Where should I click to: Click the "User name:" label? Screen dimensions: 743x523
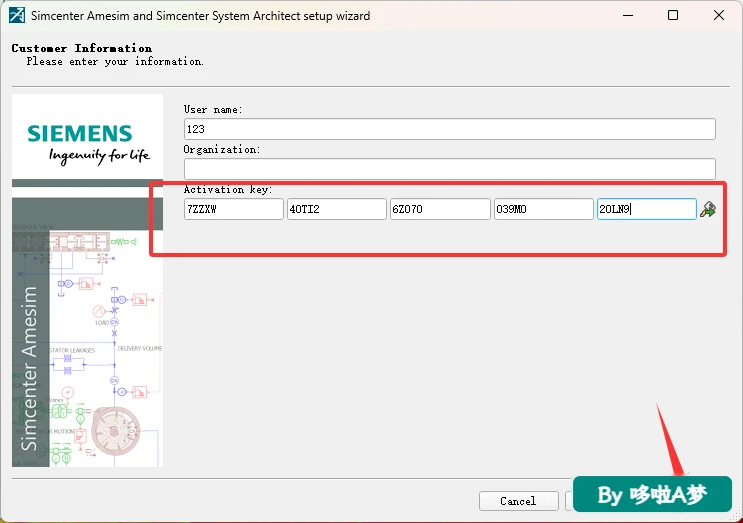pyautogui.click(x=213, y=109)
